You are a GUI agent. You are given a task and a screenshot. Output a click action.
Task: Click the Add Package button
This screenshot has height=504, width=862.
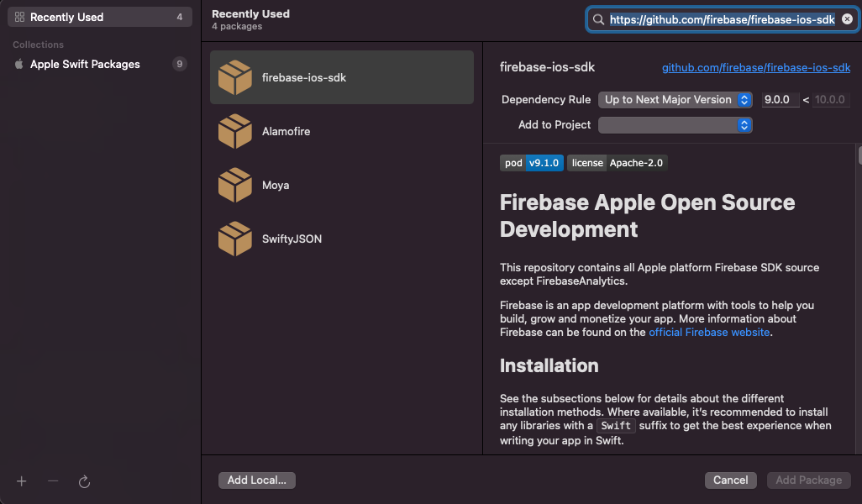(809, 480)
